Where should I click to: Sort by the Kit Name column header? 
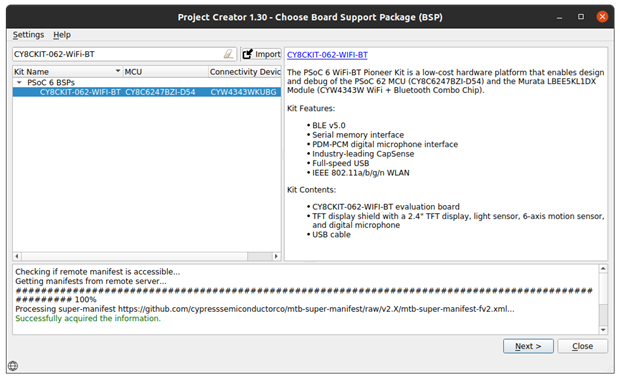(68, 72)
